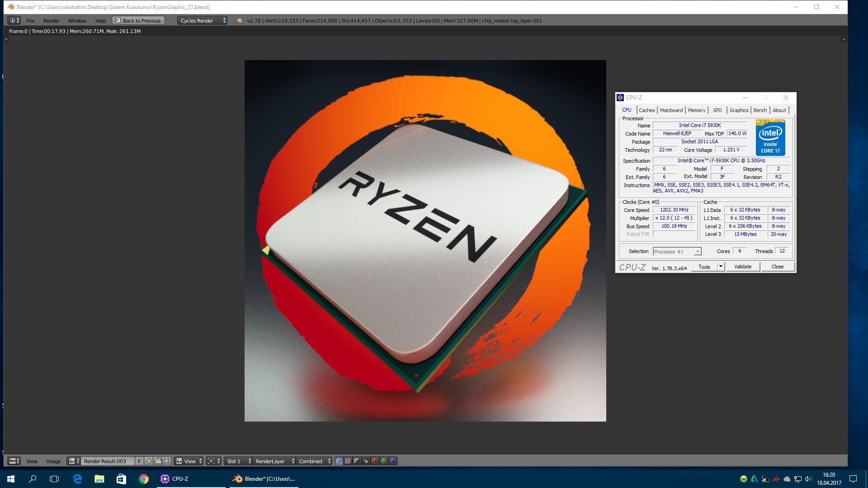
Task: Click the Validate button in CPU-Z
Action: 743,267
